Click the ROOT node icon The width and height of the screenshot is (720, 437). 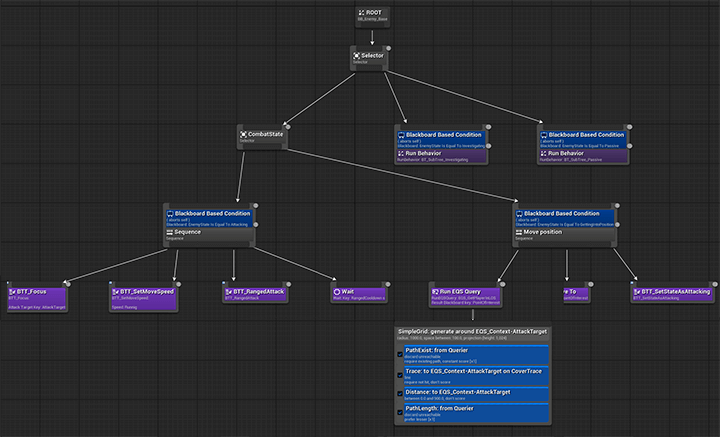tap(362, 13)
